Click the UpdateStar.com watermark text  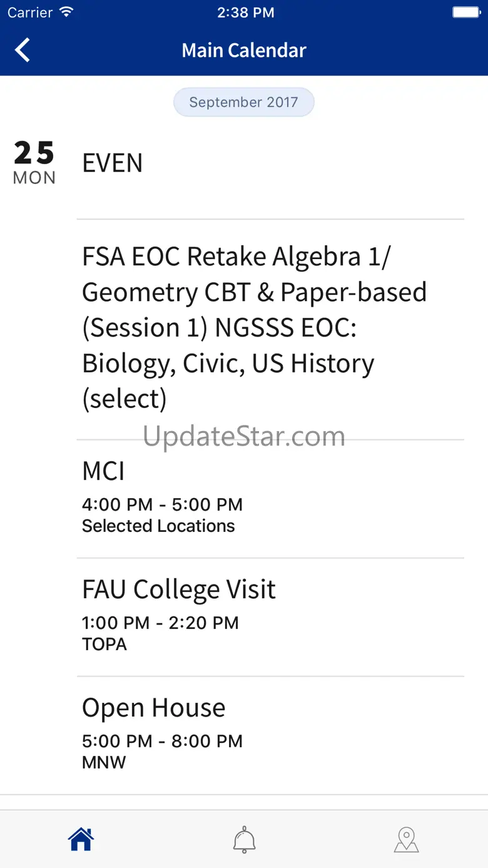click(x=244, y=436)
